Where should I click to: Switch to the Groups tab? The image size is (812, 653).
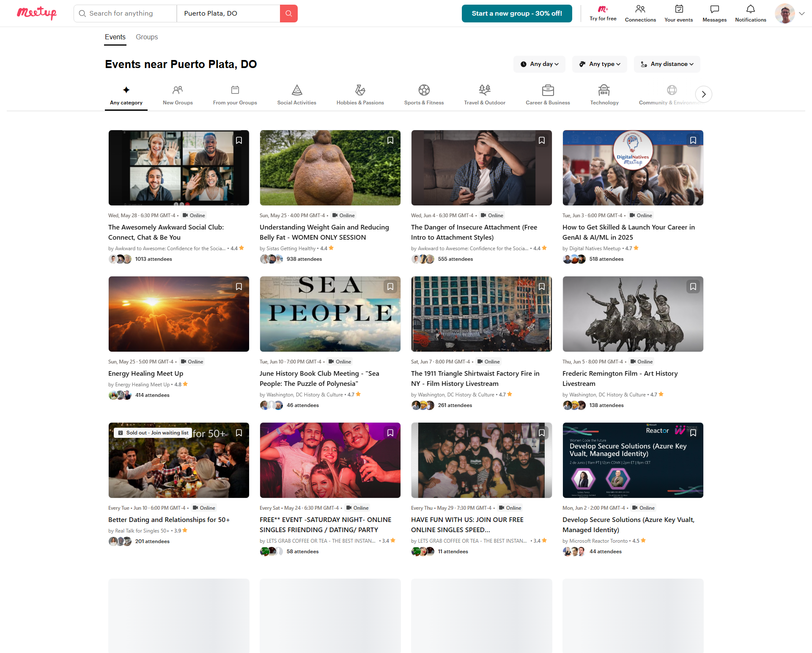(x=147, y=37)
